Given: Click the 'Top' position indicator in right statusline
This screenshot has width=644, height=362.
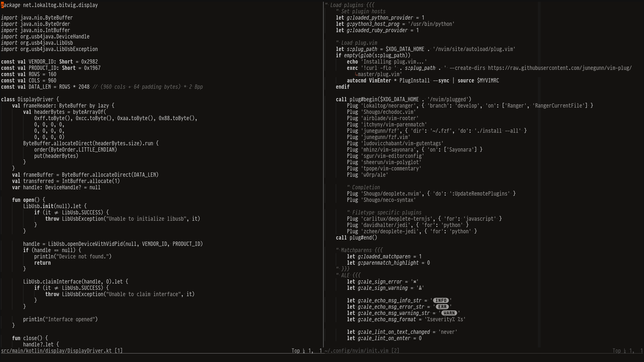Looking at the screenshot, I should pyautogui.click(x=616, y=351).
